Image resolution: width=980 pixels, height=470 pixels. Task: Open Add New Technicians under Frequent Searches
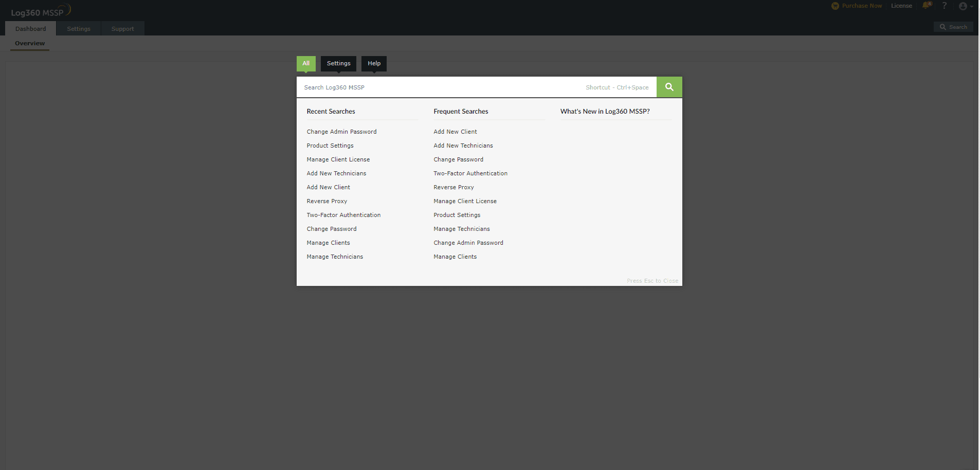point(463,146)
